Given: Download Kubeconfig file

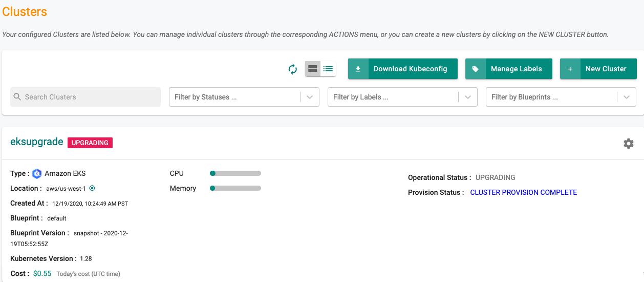Looking at the screenshot, I should [x=398, y=69].
